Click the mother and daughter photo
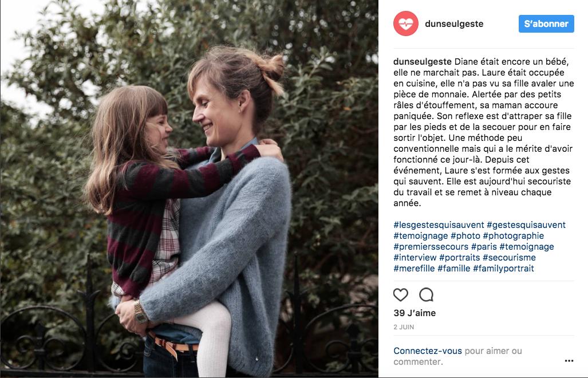This screenshot has width=588, height=378. click(x=189, y=189)
